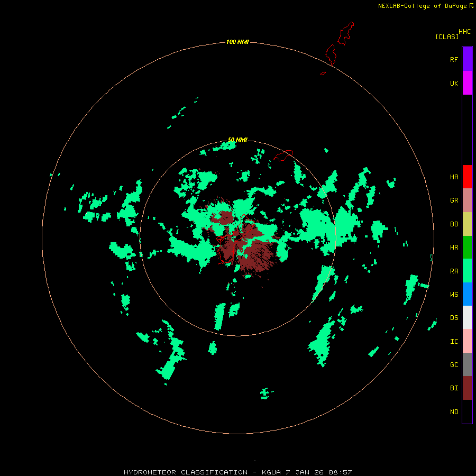This screenshot has height=476, width=476.
Task: Select the GR pink-brown legend swatch
Action: coord(467,200)
